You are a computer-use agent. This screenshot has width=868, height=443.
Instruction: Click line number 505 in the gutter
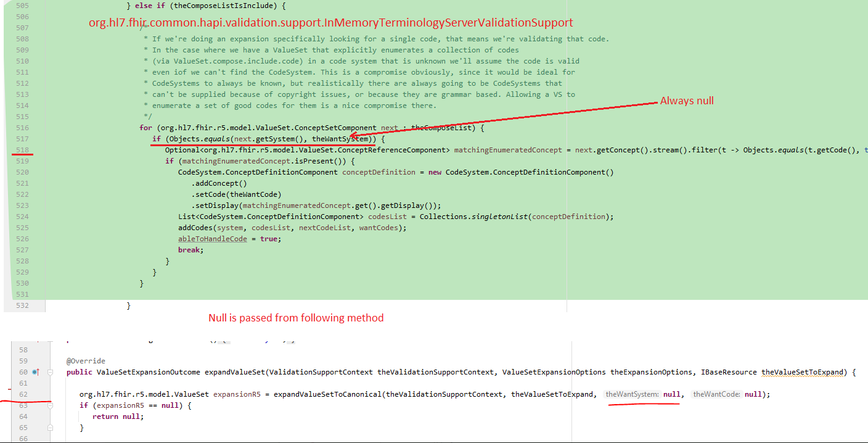(22, 5)
